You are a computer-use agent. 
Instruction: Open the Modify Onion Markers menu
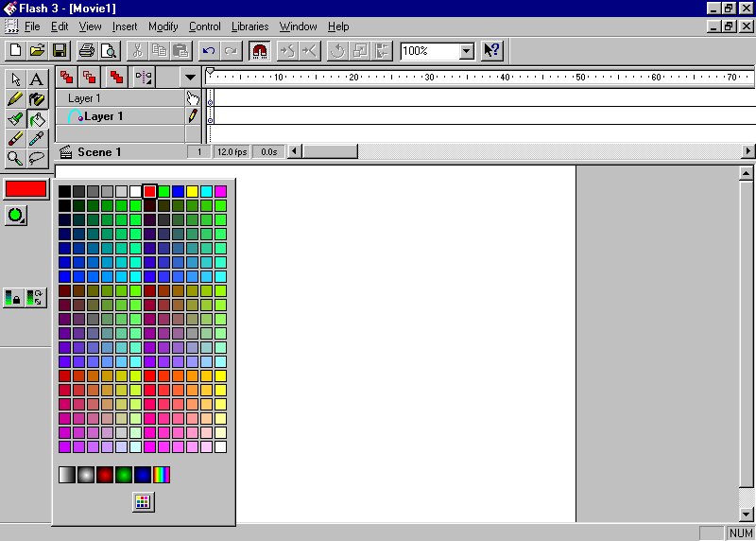click(x=144, y=78)
